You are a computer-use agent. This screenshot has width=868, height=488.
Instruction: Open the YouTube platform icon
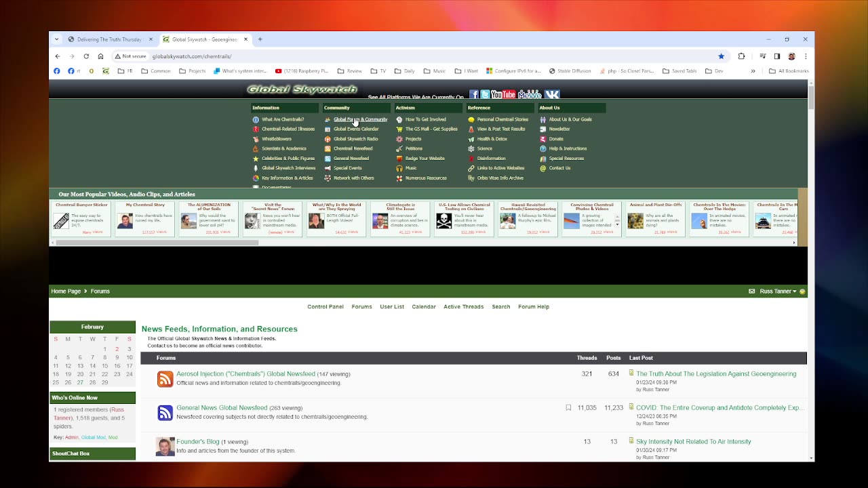pos(503,94)
